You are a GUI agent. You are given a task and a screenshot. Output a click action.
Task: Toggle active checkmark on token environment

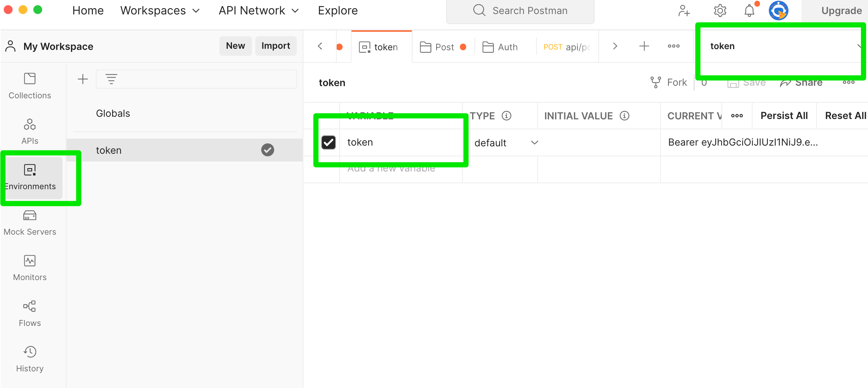click(268, 150)
